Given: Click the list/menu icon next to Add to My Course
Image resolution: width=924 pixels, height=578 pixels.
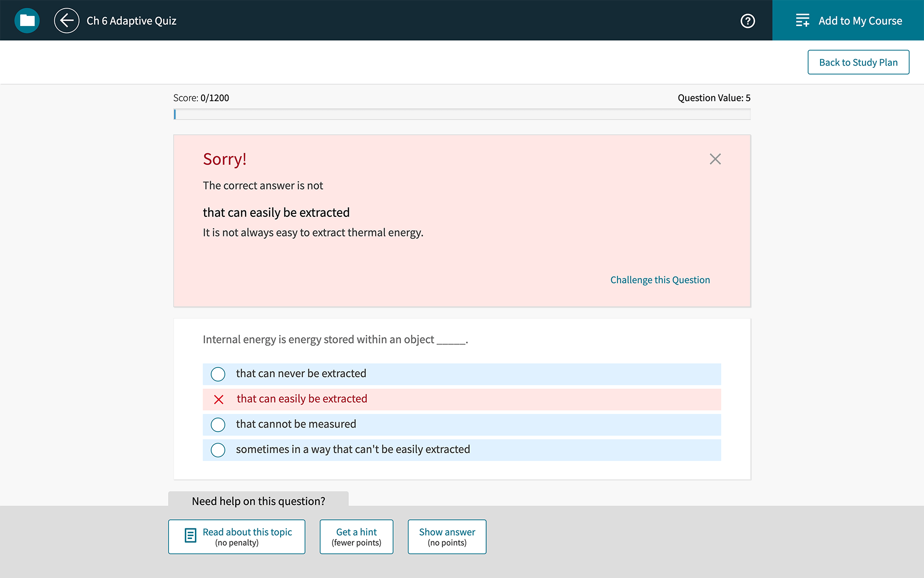Looking at the screenshot, I should [x=802, y=21].
